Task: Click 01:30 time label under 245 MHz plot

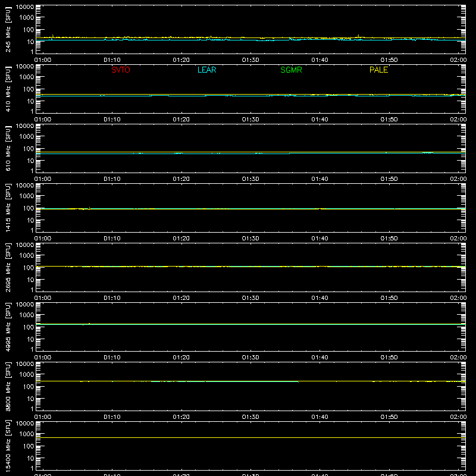Action: [250, 60]
